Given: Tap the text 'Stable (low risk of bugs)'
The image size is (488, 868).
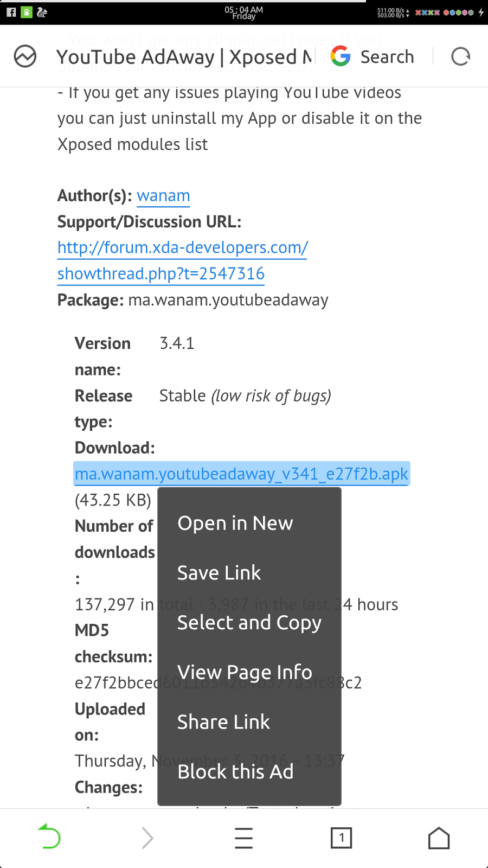Looking at the screenshot, I should pos(245,396).
